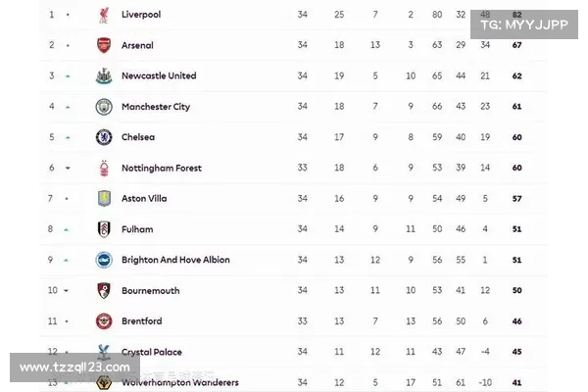Click the Fulham club crest

tap(104, 229)
